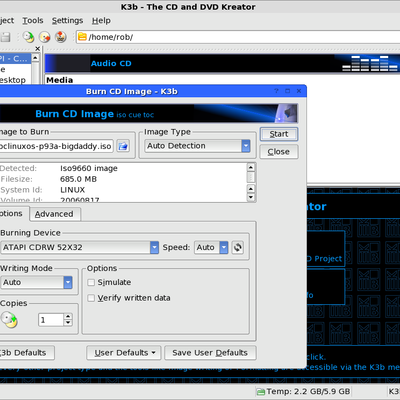Open the Tools menu
The image size is (400, 400).
click(33, 21)
